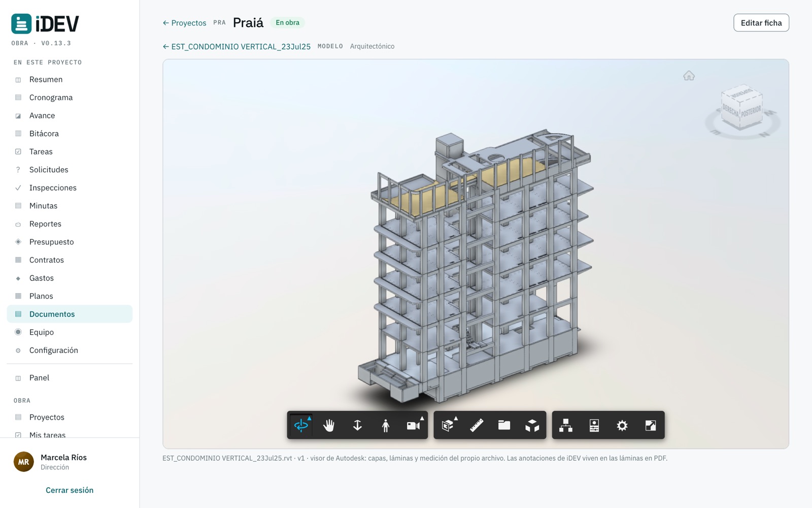Go to Inspecciones
This screenshot has width=812, height=508.
pos(70,187)
